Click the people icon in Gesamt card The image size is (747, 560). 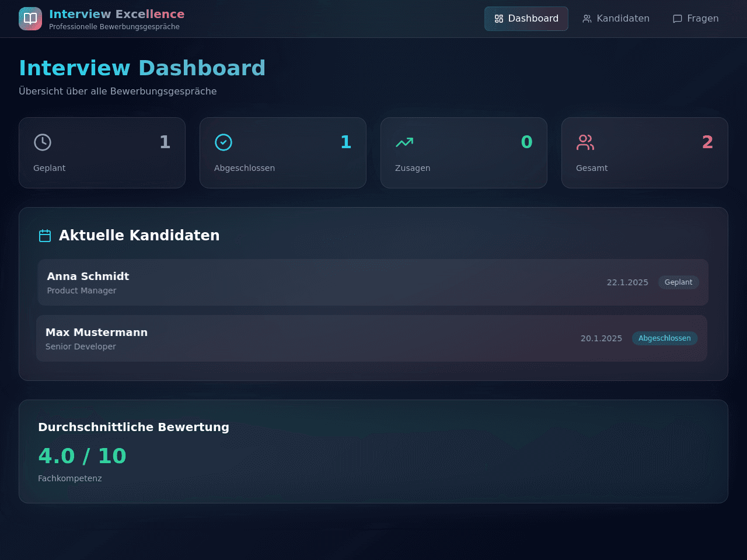click(585, 142)
